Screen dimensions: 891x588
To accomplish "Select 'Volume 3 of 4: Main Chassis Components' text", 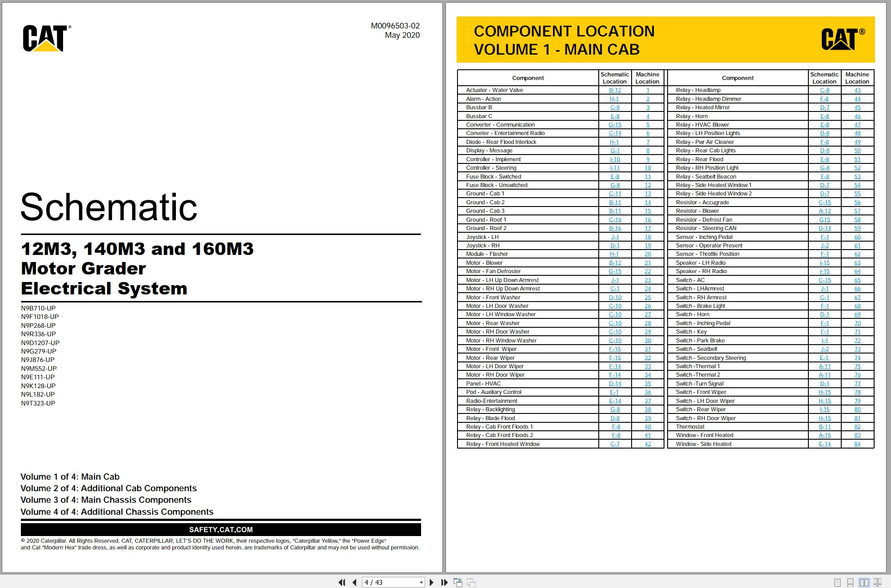I will pos(106,500).
